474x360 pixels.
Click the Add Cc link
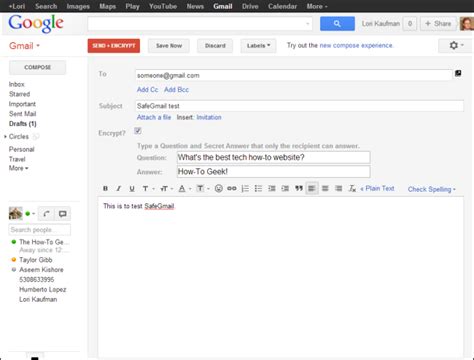coord(147,90)
